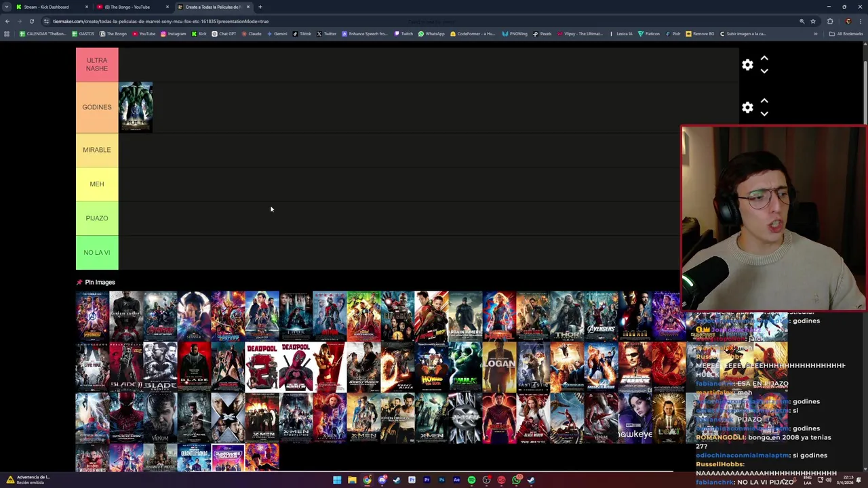This screenshot has height=488, width=868.
Task: Click the NO LA VI tier label
Action: click(97, 253)
